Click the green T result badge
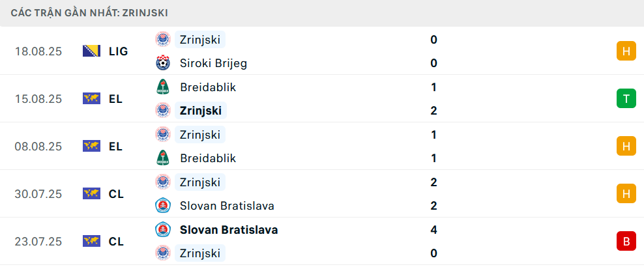The height and width of the screenshot is (267, 644). coord(626,99)
